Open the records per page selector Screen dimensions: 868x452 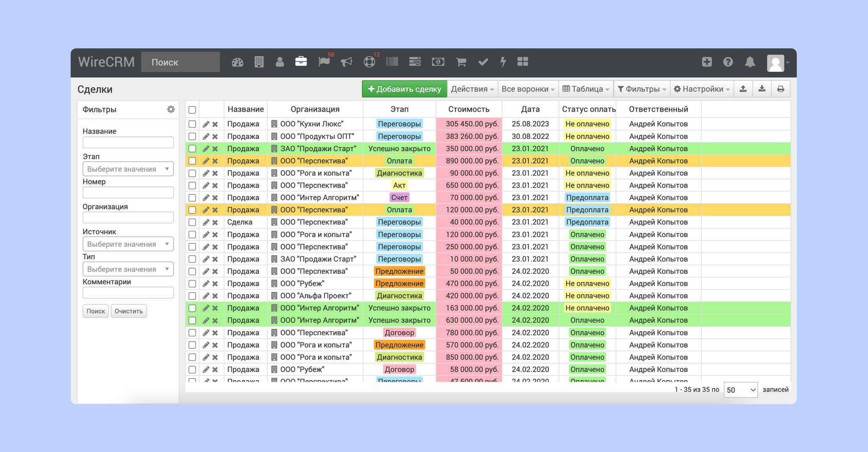click(740, 390)
